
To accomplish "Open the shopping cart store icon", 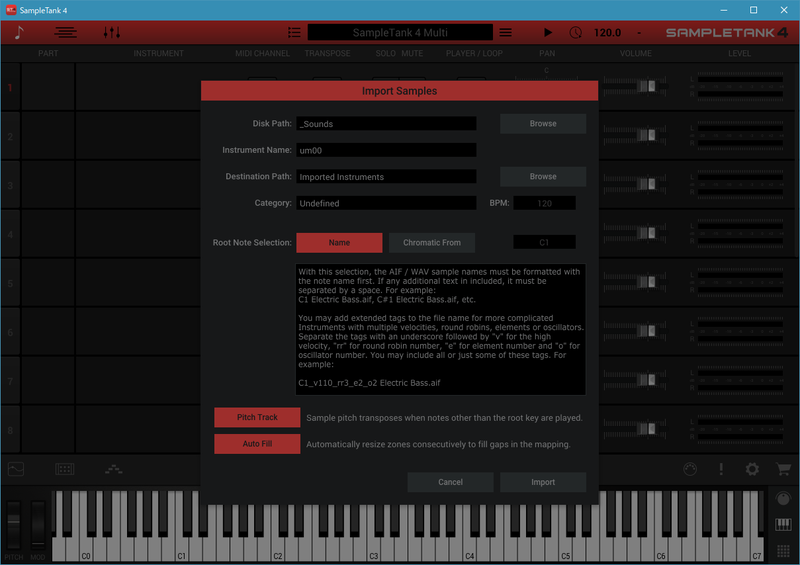I will point(783,469).
